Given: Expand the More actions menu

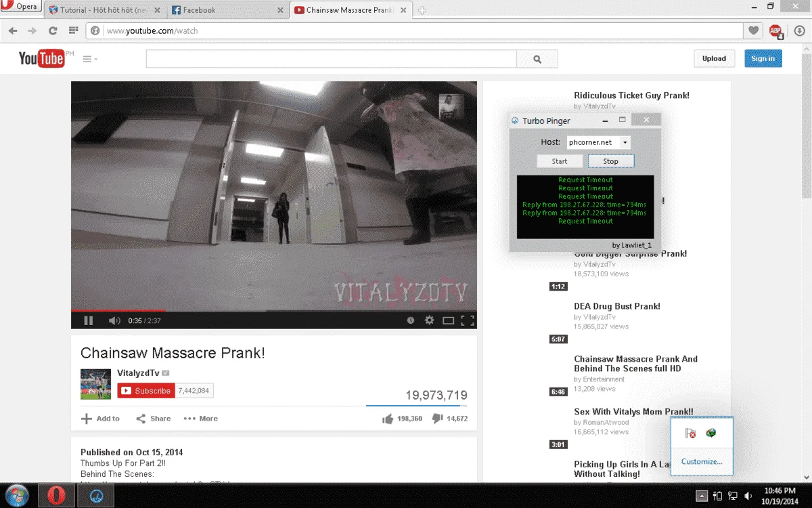Looking at the screenshot, I should pyautogui.click(x=201, y=419).
